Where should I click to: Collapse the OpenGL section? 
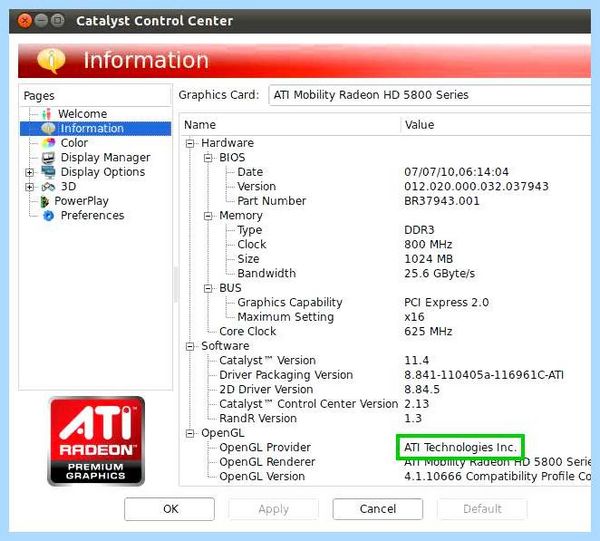coord(190,433)
